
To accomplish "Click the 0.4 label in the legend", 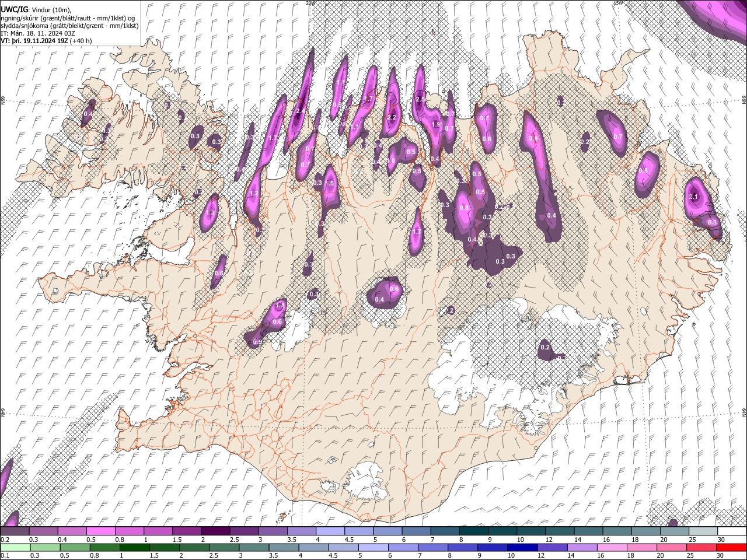I will pyautogui.click(x=62, y=540).
